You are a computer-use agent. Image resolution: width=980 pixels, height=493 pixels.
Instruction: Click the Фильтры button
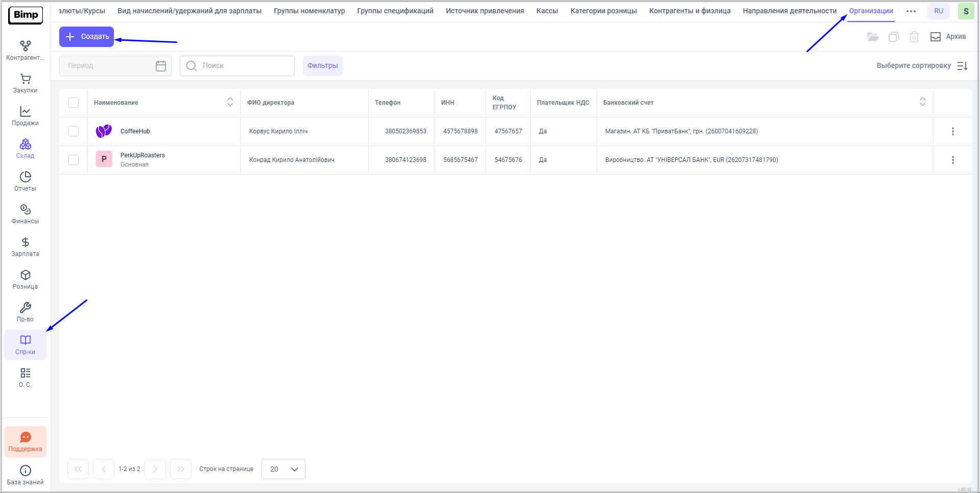coord(322,66)
